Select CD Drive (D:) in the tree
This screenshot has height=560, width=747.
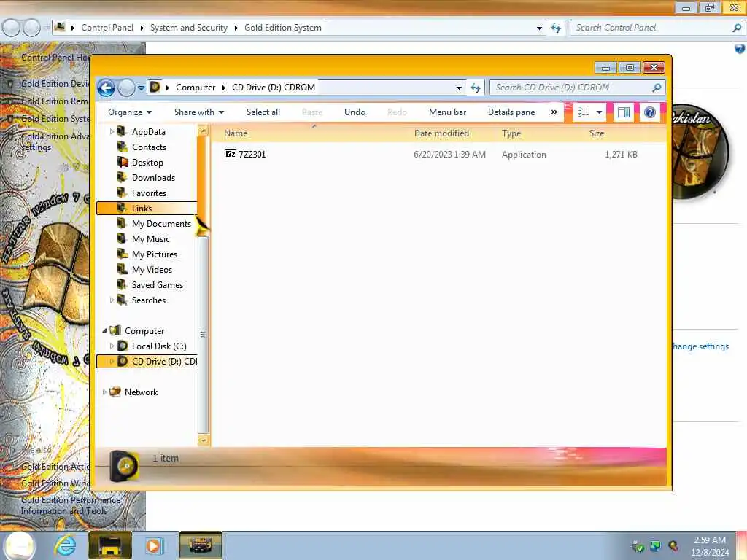tap(146, 362)
